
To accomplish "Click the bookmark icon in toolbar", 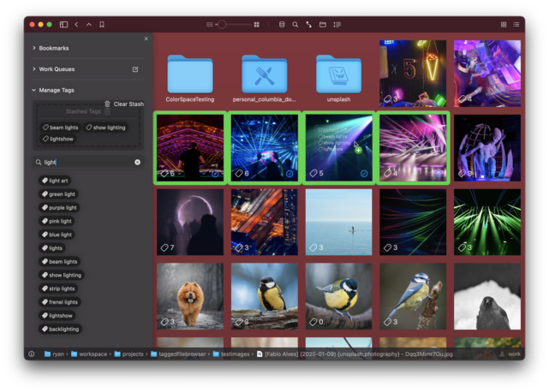I will click(x=102, y=25).
